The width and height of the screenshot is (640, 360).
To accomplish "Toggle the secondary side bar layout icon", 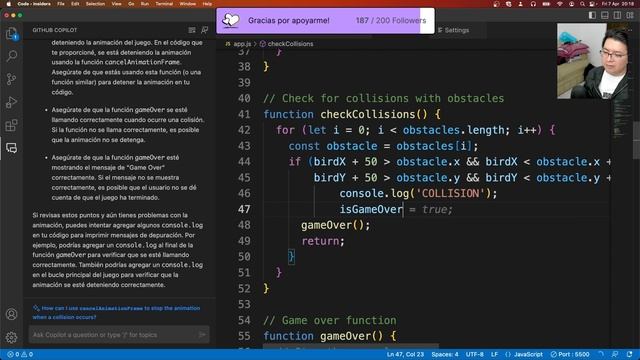I will [x=618, y=15].
